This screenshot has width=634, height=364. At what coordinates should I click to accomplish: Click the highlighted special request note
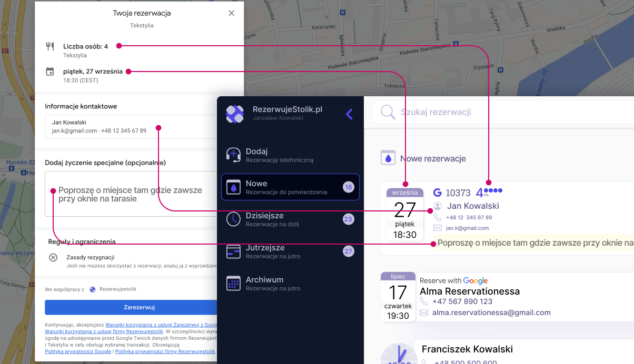tap(535, 242)
